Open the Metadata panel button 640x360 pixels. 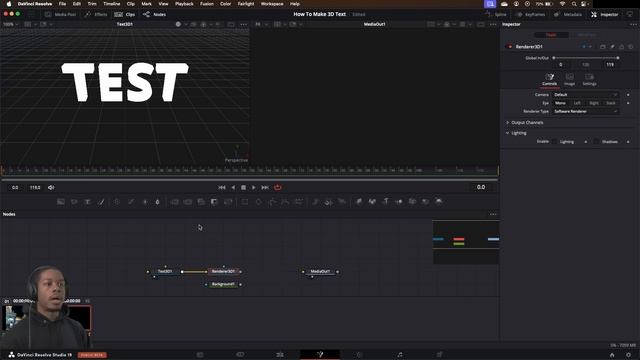point(568,14)
